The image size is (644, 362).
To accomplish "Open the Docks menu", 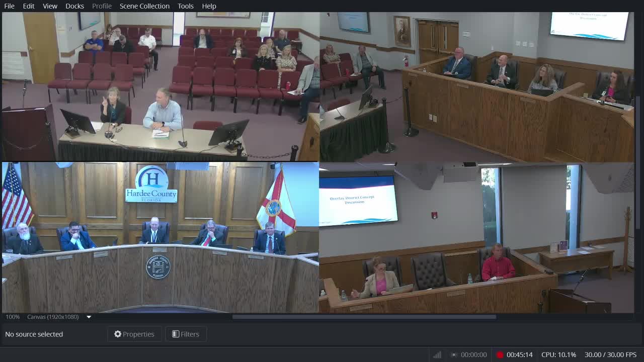I will pyautogui.click(x=74, y=6).
